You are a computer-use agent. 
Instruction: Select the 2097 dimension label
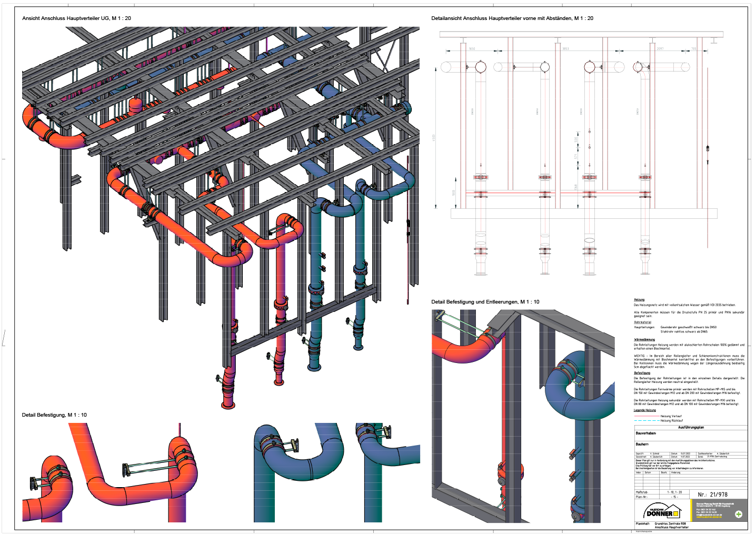tap(660, 49)
